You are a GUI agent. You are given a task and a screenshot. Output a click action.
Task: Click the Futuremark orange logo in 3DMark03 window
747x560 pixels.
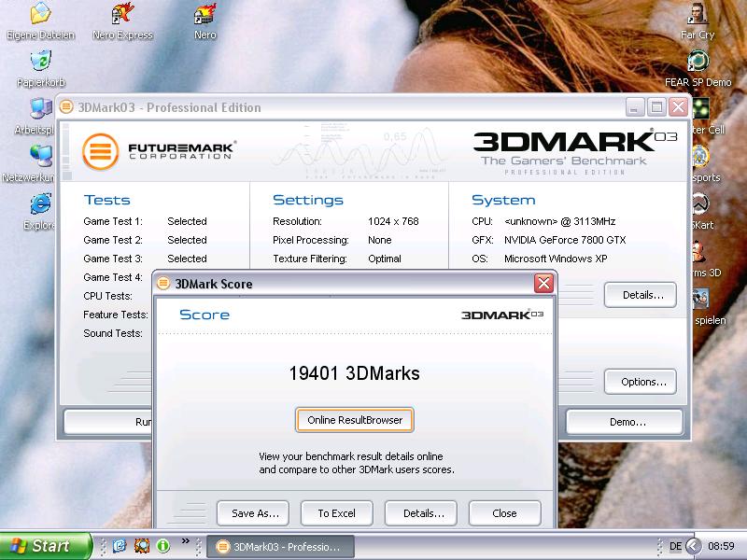coord(100,152)
